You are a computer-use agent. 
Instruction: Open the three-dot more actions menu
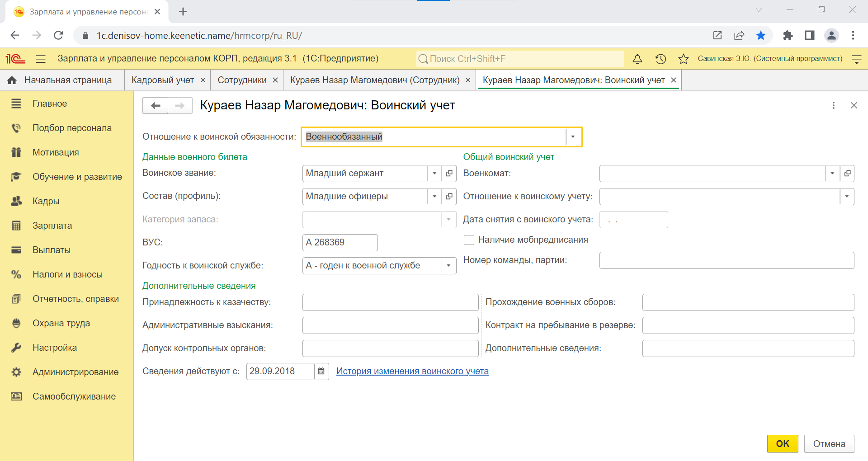click(x=833, y=105)
